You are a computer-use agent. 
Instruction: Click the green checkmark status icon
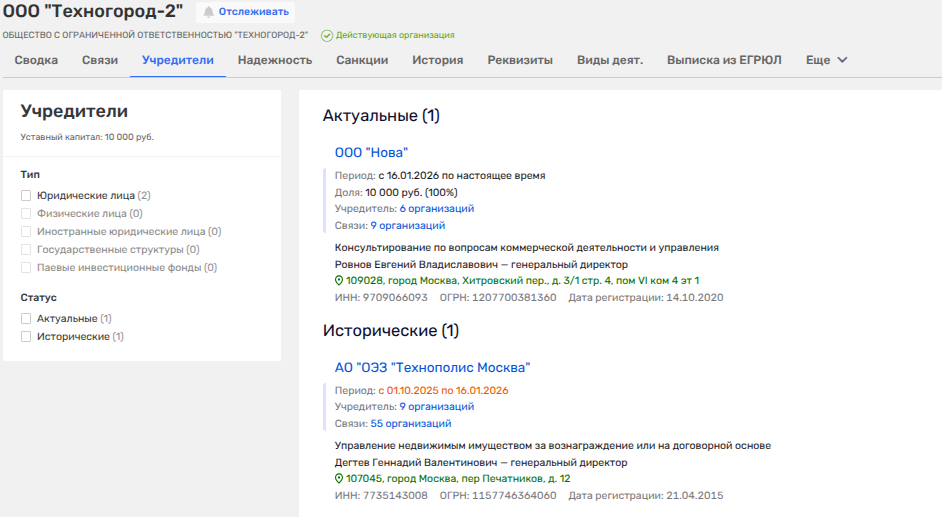tap(326, 36)
